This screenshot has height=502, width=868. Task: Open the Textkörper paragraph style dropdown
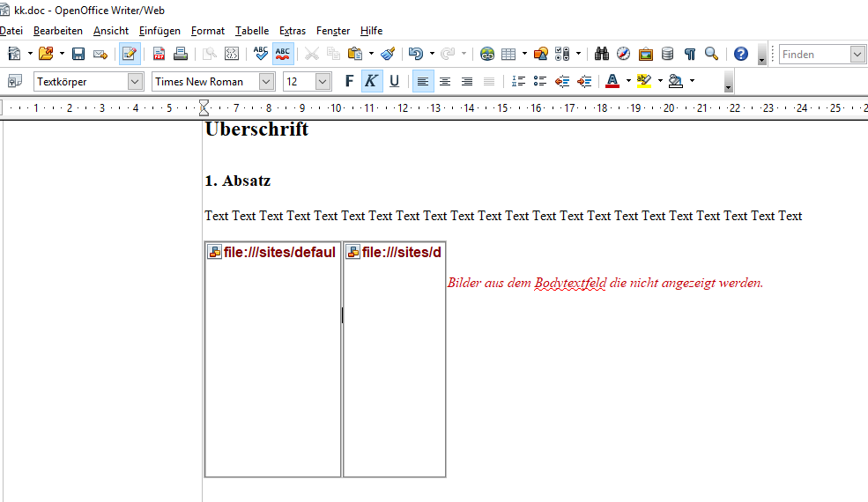click(135, 81)
